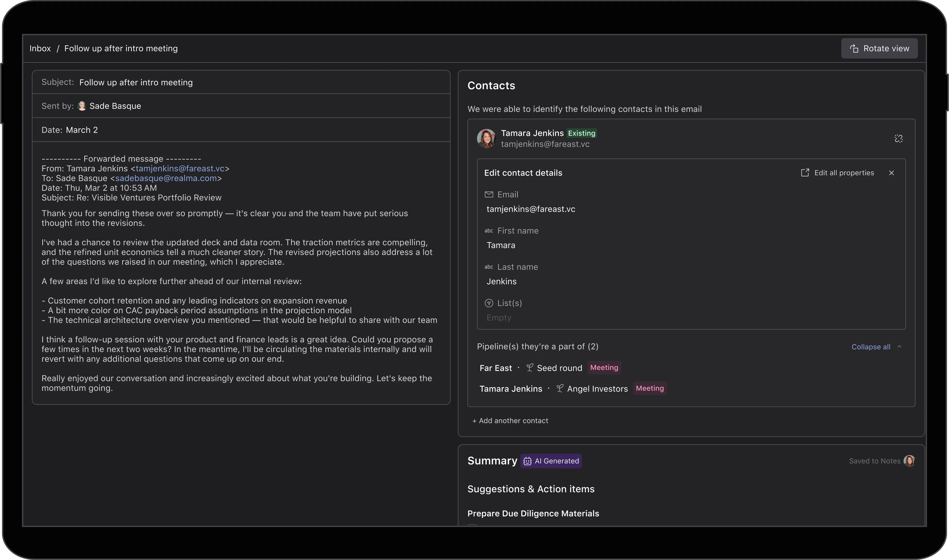Image resolution: width=949 pixels, height=560 pixels.
Task: Click the Date March 2 field
Action: click(241, 130)
